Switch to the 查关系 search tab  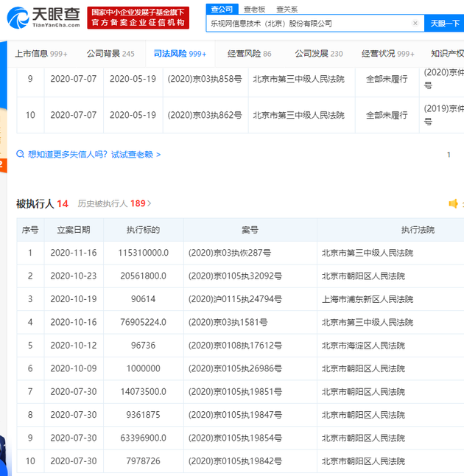pos(287,10)
